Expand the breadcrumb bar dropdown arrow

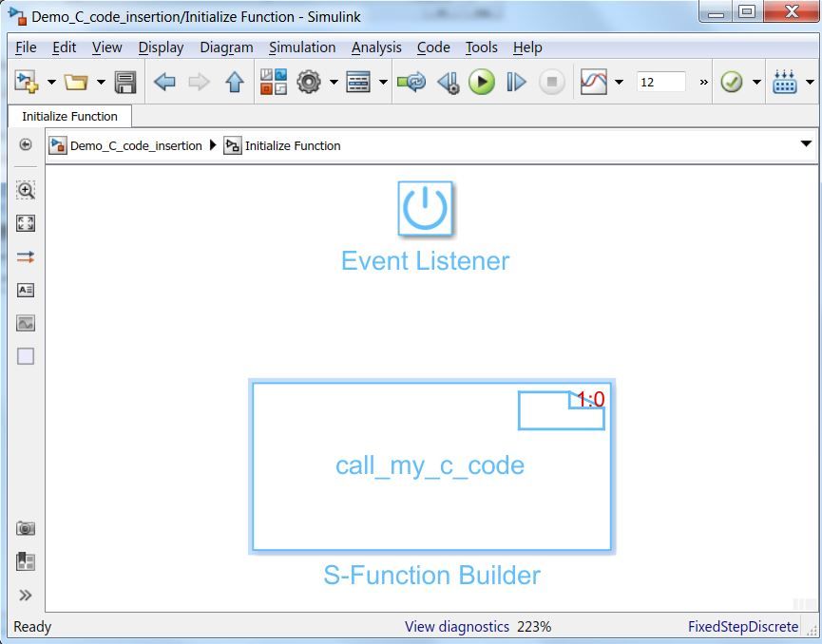coord(806,143)
